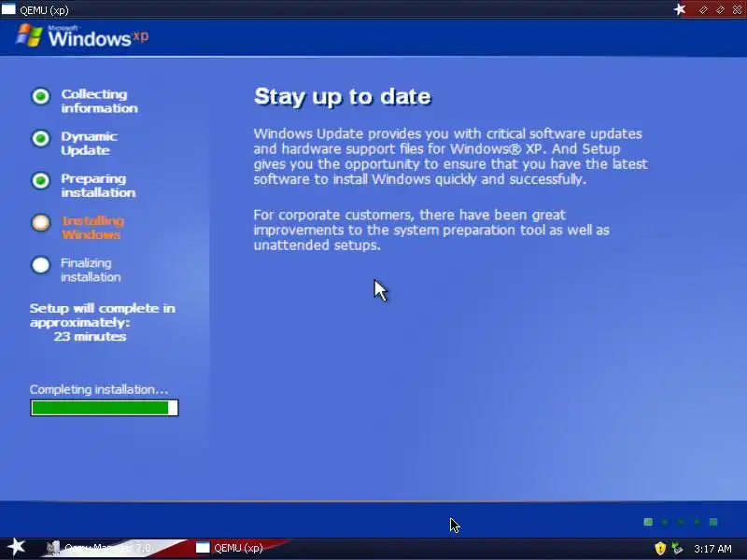Select the QEMU (xp) taskbar button

[x=230, y=548]
